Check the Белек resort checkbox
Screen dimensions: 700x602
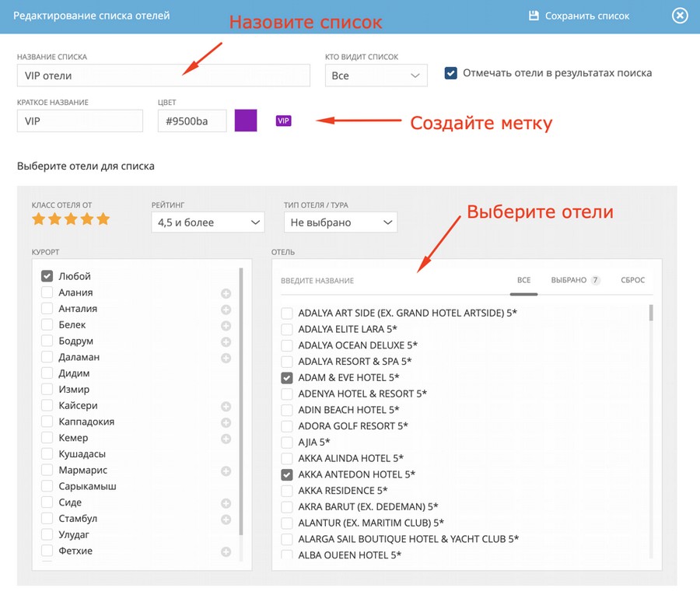pyautogui.click(x=47, y=324)
